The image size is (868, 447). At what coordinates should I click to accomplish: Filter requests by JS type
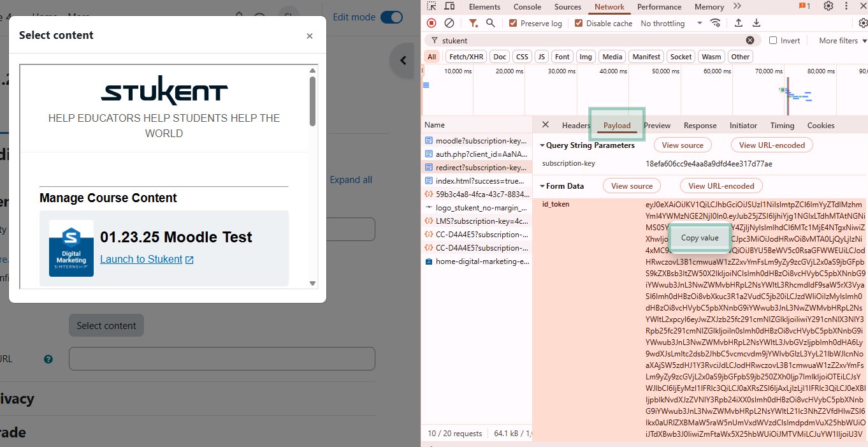coord(542,57)
